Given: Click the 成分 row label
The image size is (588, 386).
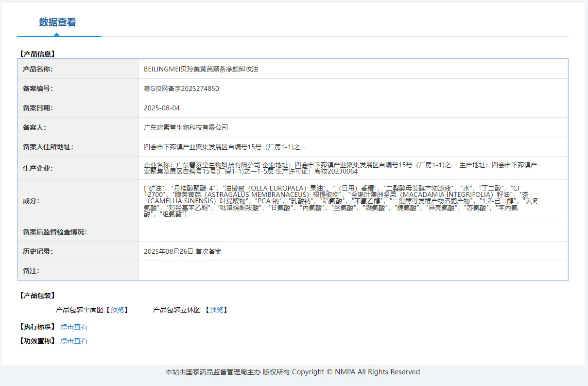Looking at the screenshot, I should 31,201.
